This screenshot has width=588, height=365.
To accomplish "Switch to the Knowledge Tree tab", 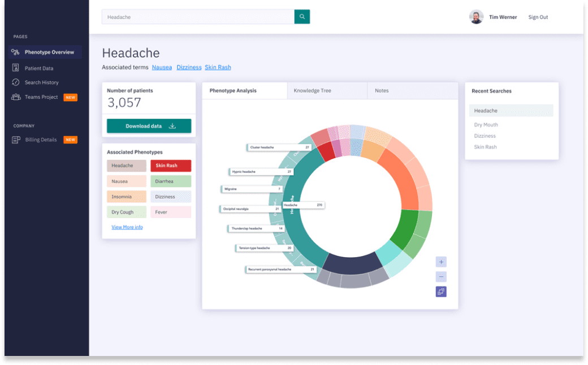I will (x=312, y=90).
